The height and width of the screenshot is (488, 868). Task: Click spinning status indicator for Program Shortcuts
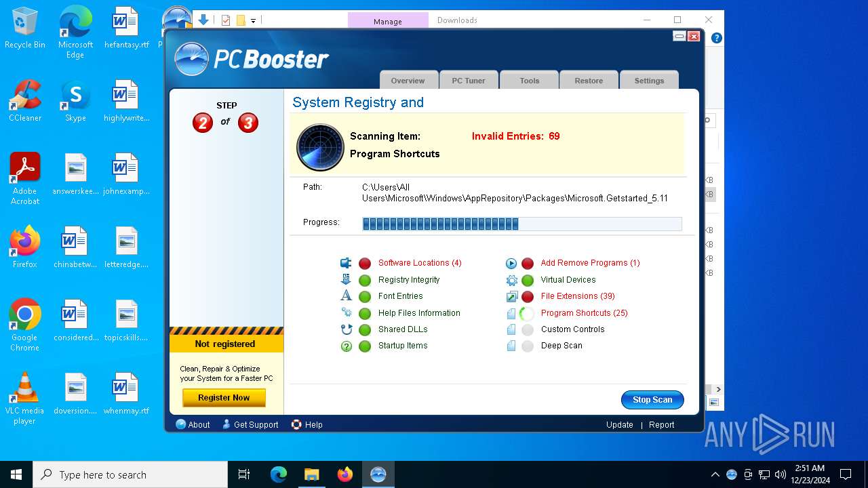[x=528, y=313]
